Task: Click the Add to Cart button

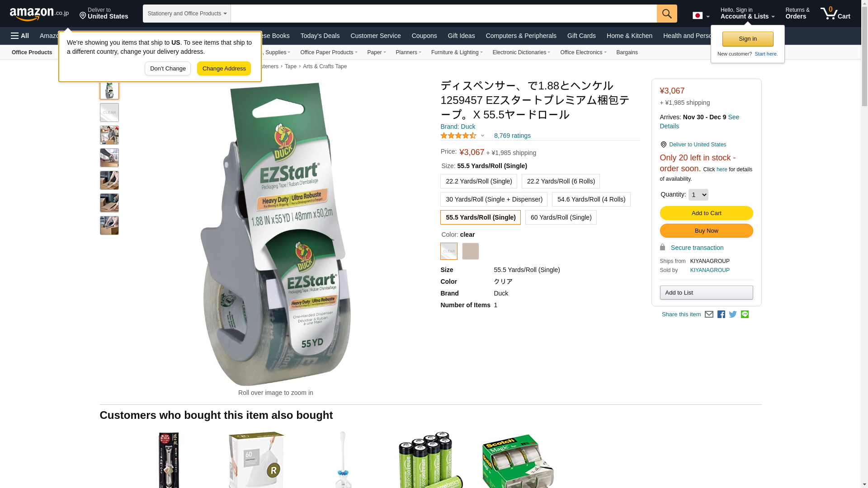Action: [706, 213]
